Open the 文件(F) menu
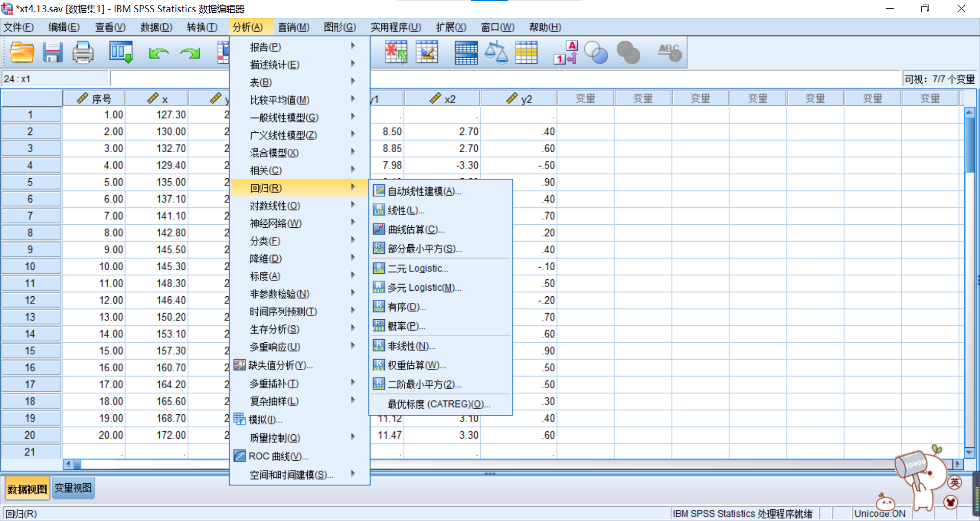 click(x=19, y=27)
